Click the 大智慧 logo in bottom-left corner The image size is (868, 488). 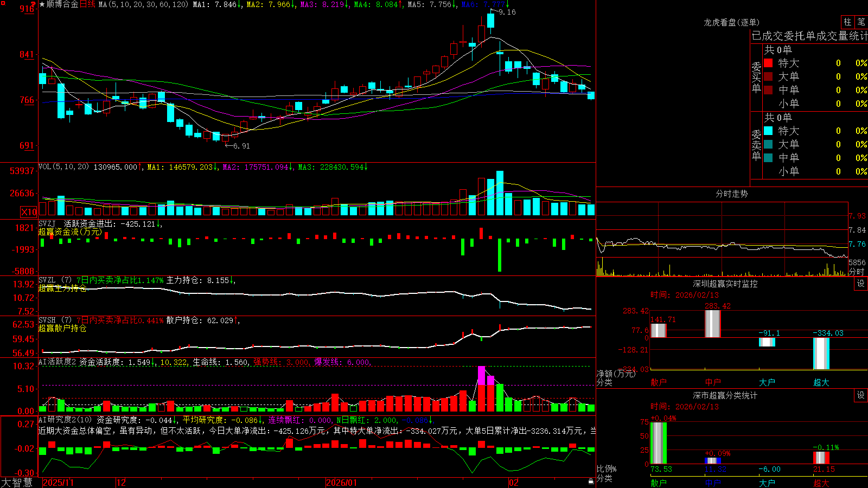coord(17,483)
